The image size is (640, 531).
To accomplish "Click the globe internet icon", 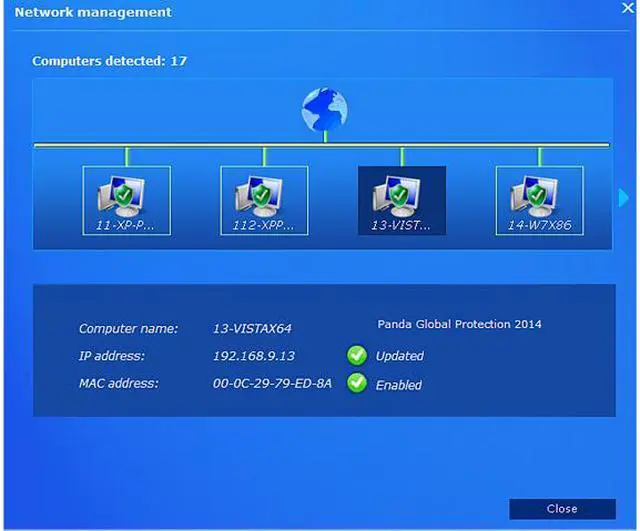I will point(324,110).
